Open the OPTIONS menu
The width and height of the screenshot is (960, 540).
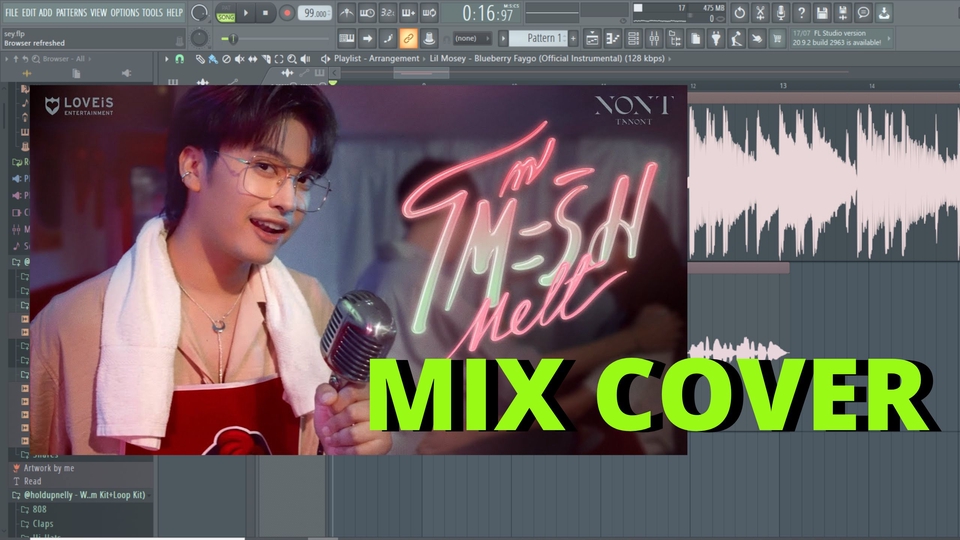pos(125,12)
